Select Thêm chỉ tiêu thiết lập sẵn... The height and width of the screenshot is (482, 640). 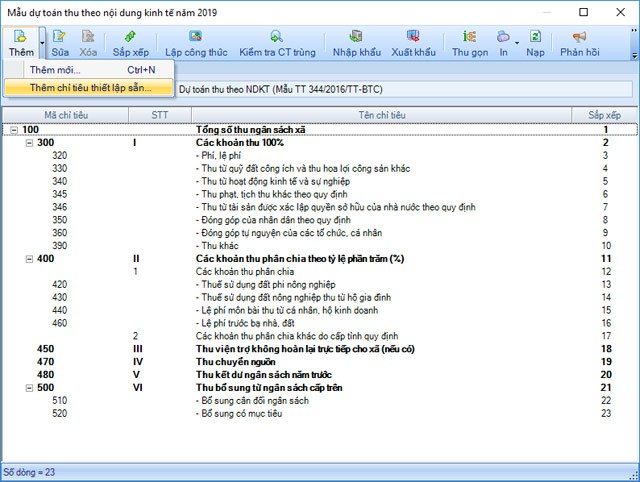(x=90, y=87)
